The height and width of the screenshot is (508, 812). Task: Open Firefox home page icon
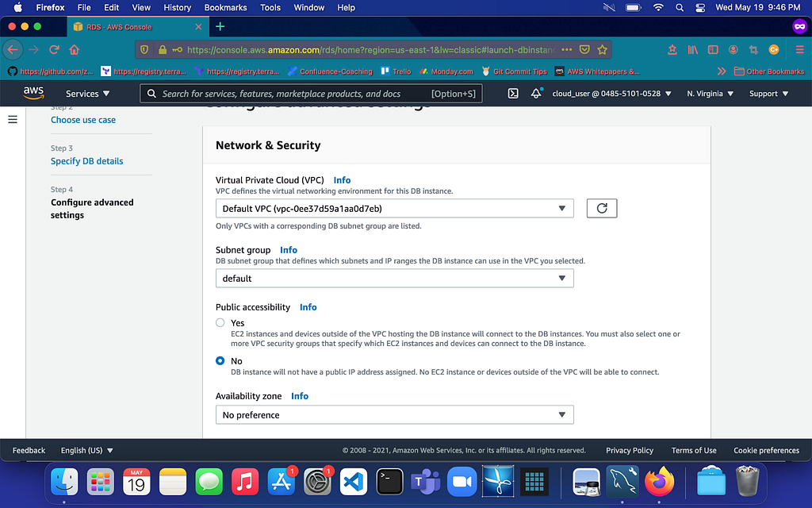pyautogui.click(x=74, y=50)
